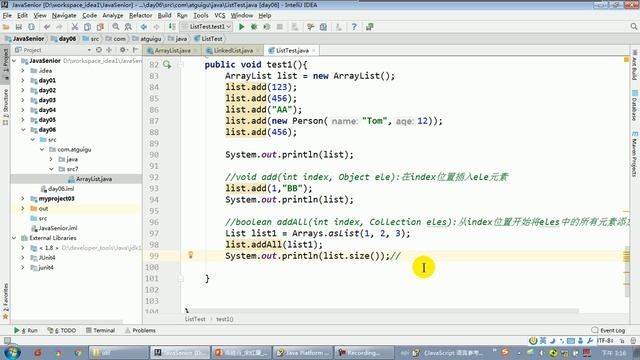This screenshot has width=640, height=360.
Task: Collapse the day06 folder
Action: (x=23, y=130)
